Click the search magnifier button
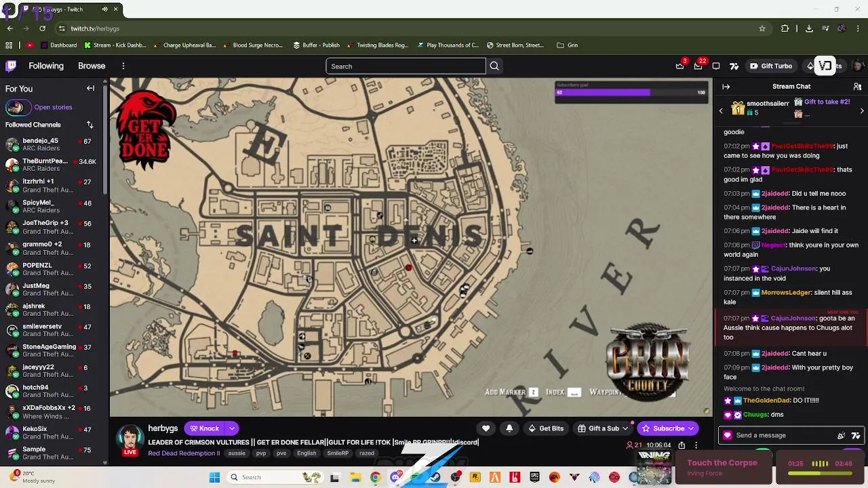Screen dimensions: 868x488 point(494,66)
